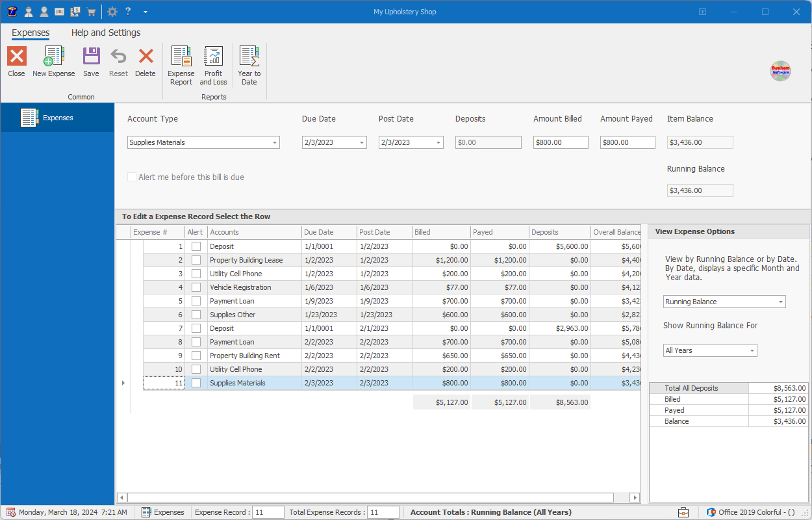Toggle the Alert checkbox for Payment Loan row 5
The width and height of the screenshot is (812, 520).
pyautogui.click(x=196, y=300)
